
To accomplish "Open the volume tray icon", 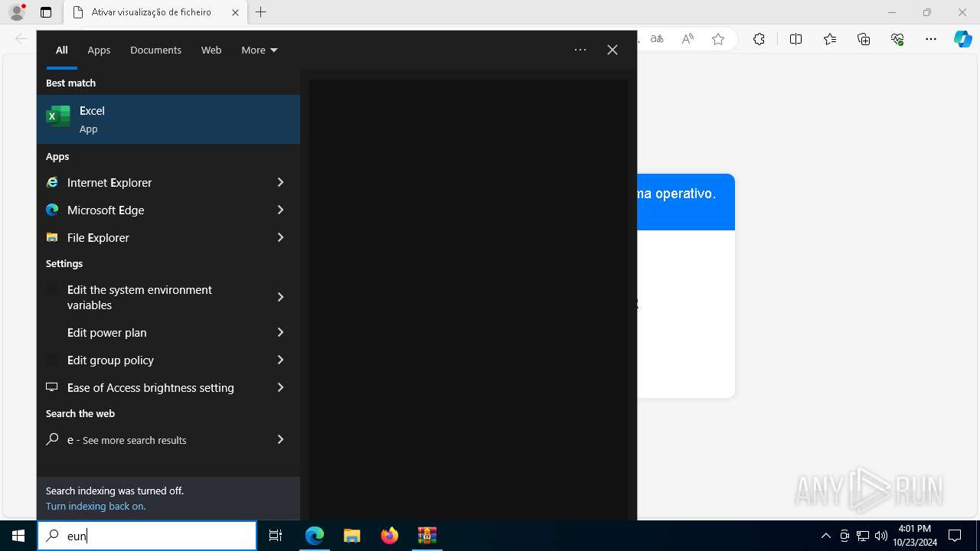I will (881, 536).
